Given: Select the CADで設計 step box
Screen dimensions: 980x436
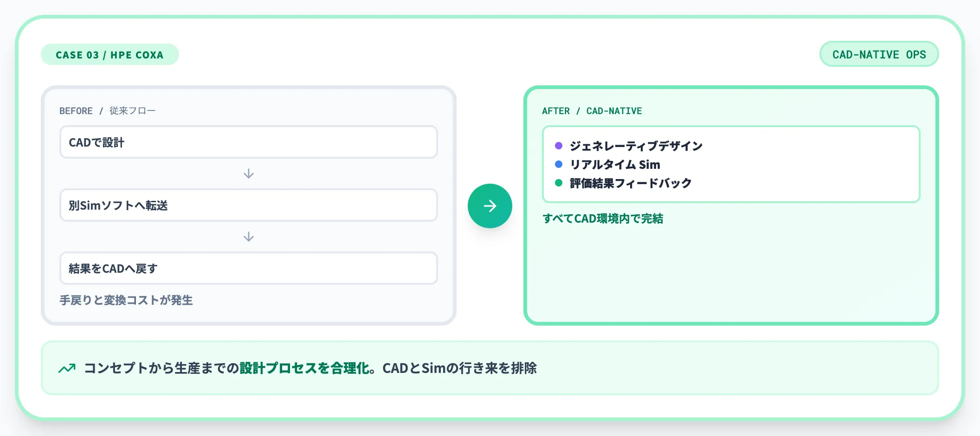Looking at the screenshot, I should (249, 142).
